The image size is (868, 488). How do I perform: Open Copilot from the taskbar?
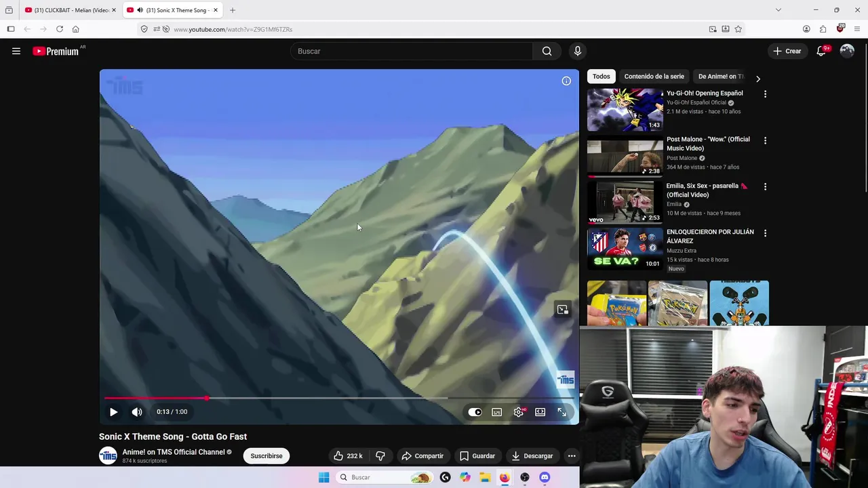tap(465, 477)
